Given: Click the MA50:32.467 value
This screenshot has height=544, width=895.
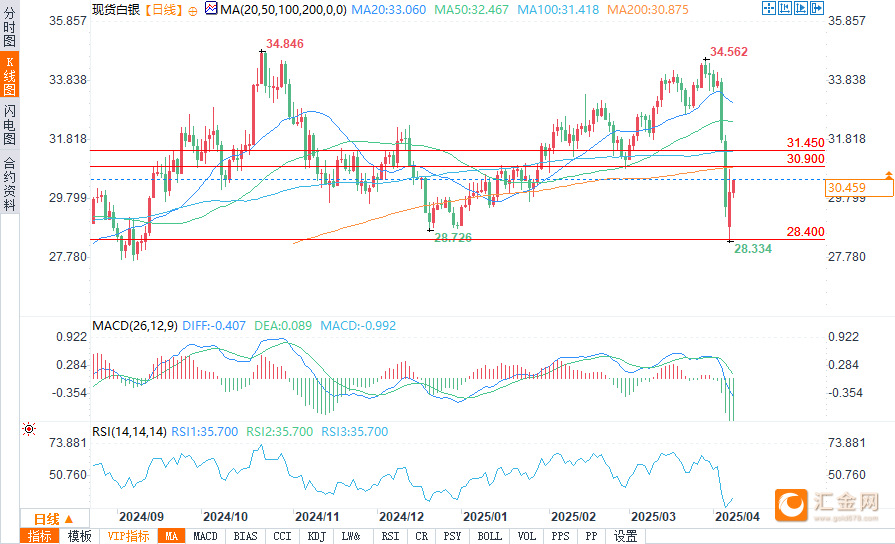Looking at the screenshot, I should [x=471, y=10].
